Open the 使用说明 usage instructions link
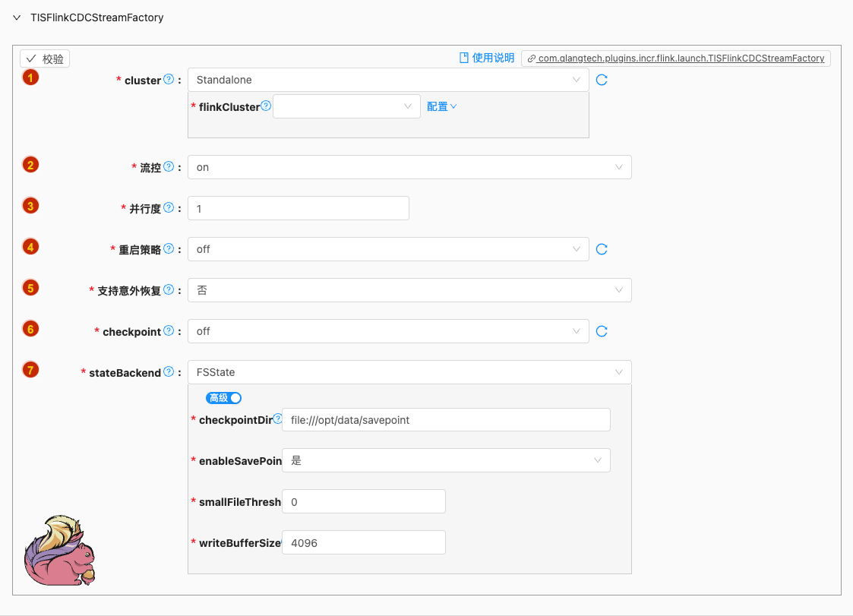Viewport: 853px width, 616px height. (x=487, y=58)
